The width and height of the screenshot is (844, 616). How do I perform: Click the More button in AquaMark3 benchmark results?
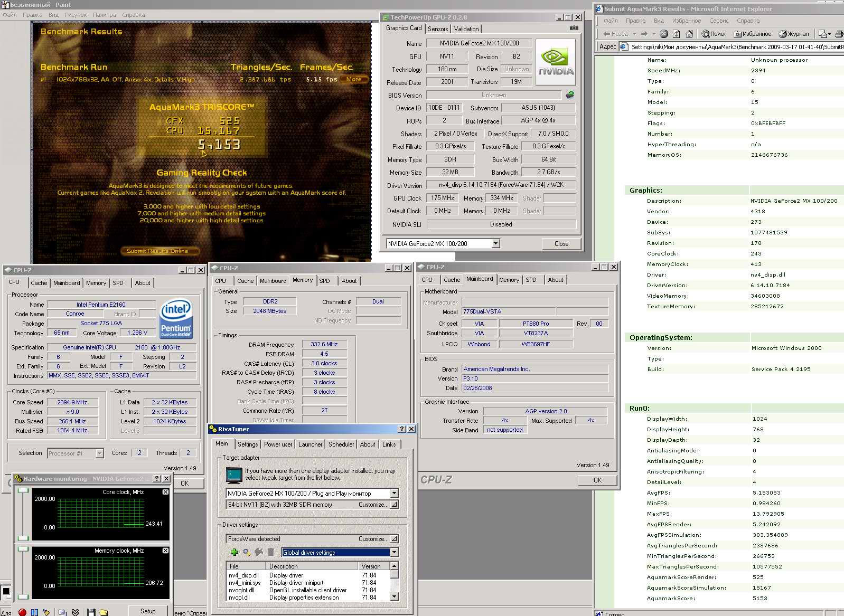pyautogui.click(x=354, y=79)
